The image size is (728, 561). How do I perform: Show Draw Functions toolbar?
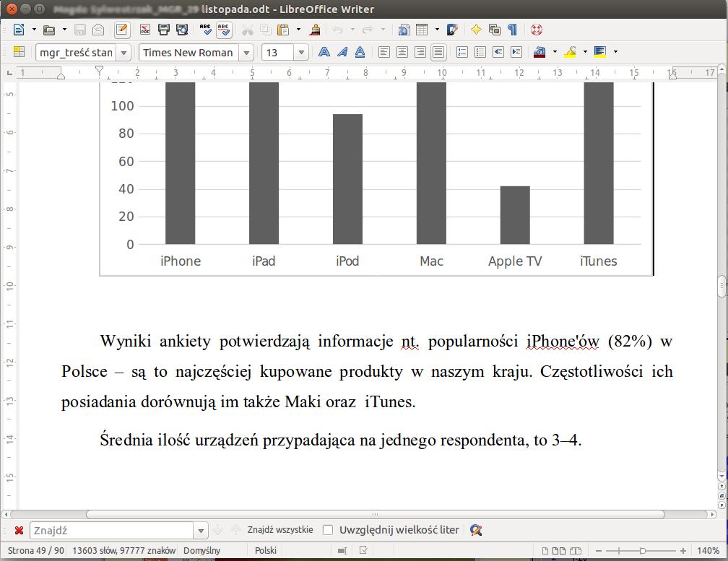coord(453,30)
